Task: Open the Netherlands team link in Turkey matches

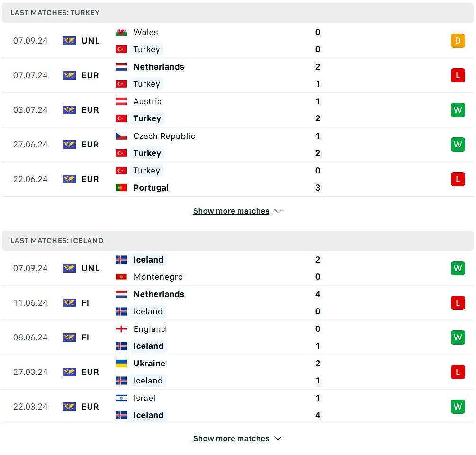Action: coord(159,67)
